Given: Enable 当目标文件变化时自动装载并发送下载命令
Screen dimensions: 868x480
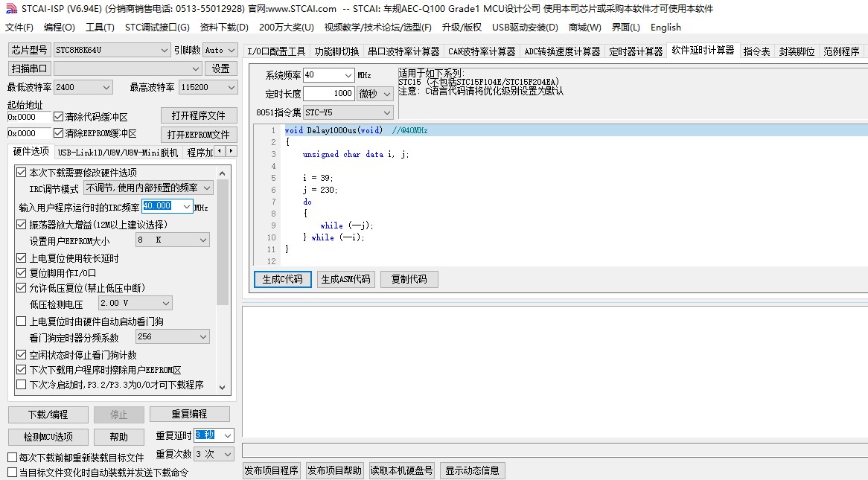Looking at the screenshot, I should 12,473.
